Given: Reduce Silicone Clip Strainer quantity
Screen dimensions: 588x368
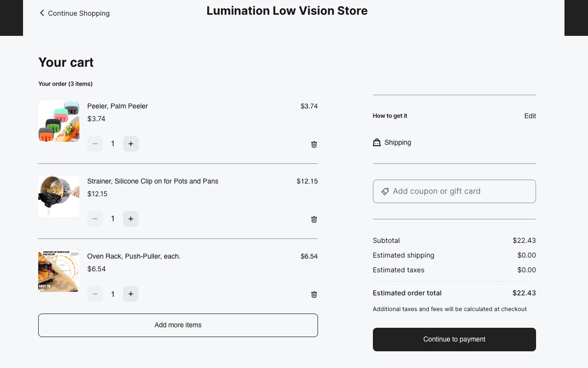Looking at the screenshot, I should [x=95, y=219].
